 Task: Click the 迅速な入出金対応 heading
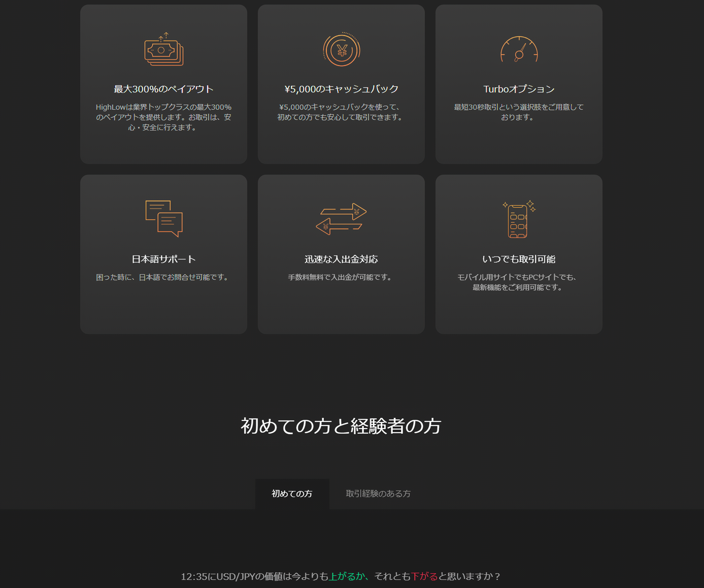tap(341, 259)
